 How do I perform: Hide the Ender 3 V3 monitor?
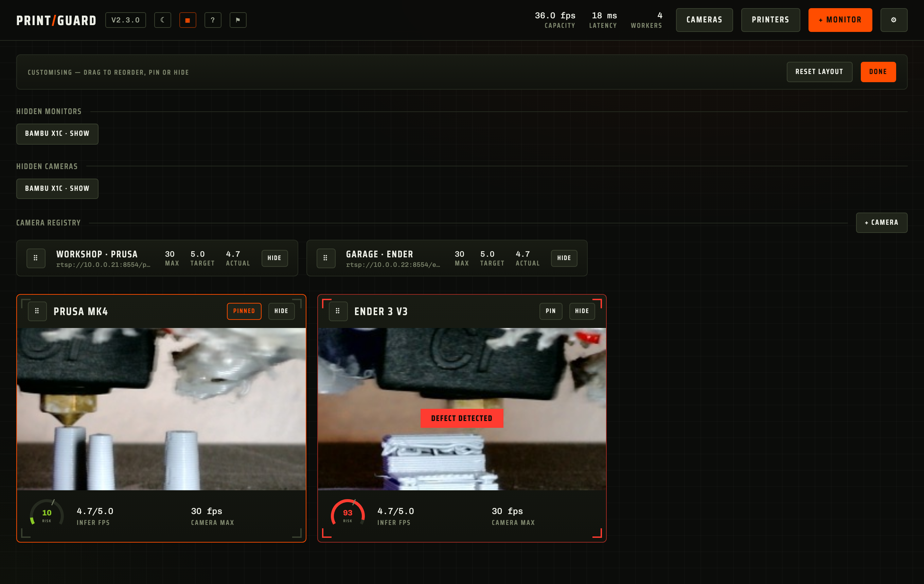click(582, 311)
